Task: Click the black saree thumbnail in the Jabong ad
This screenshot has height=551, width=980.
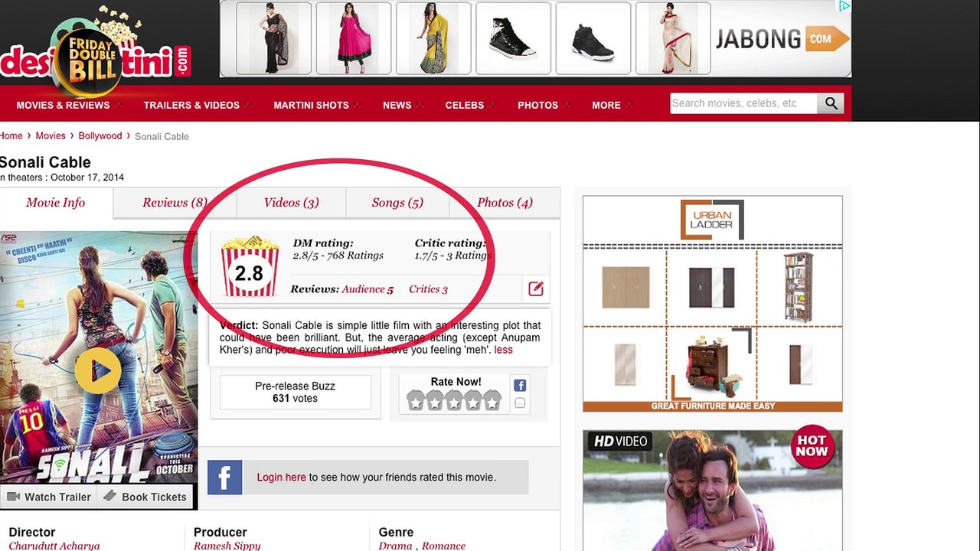Action: [274, 38]
